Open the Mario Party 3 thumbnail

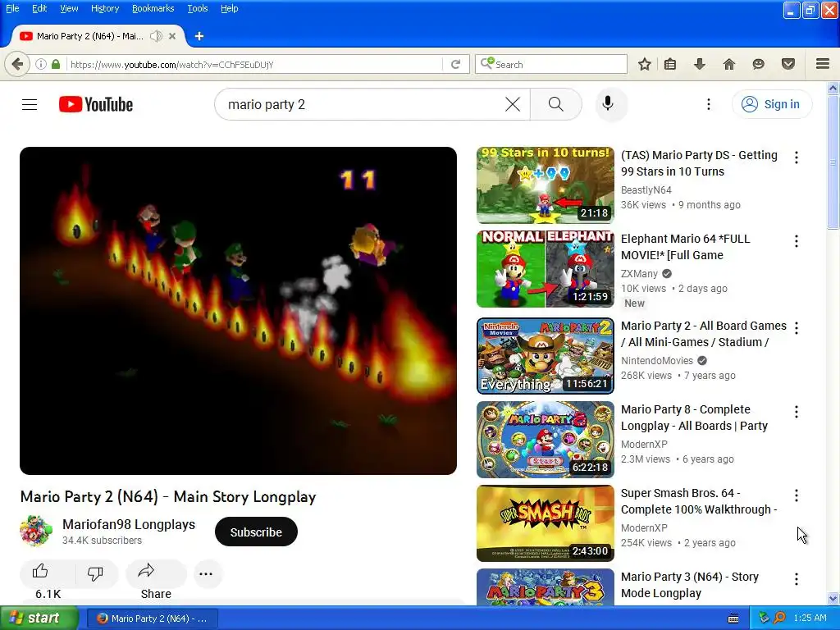pos(545,587)
